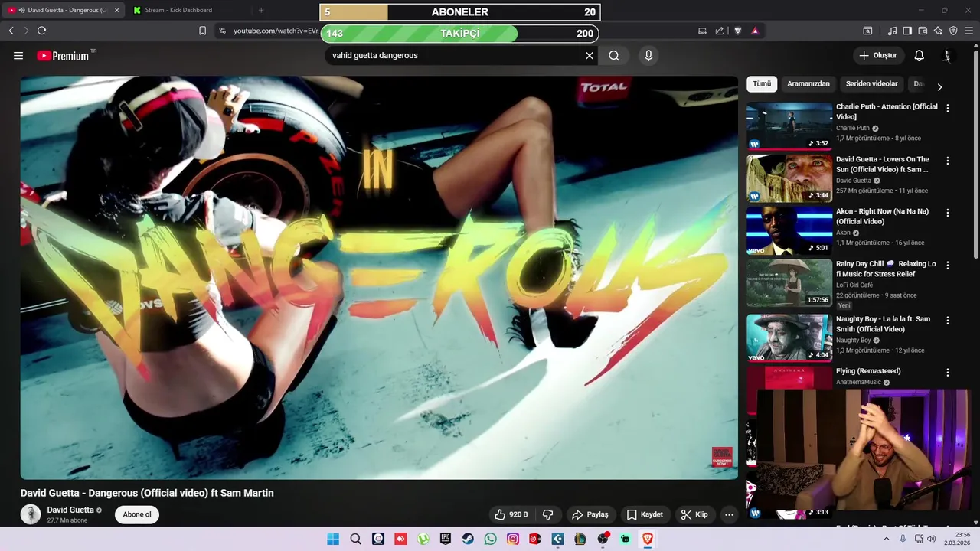This screenshot has width=980, height=551.
Task: Open Instagram from the taskbar
Action: 513,539
